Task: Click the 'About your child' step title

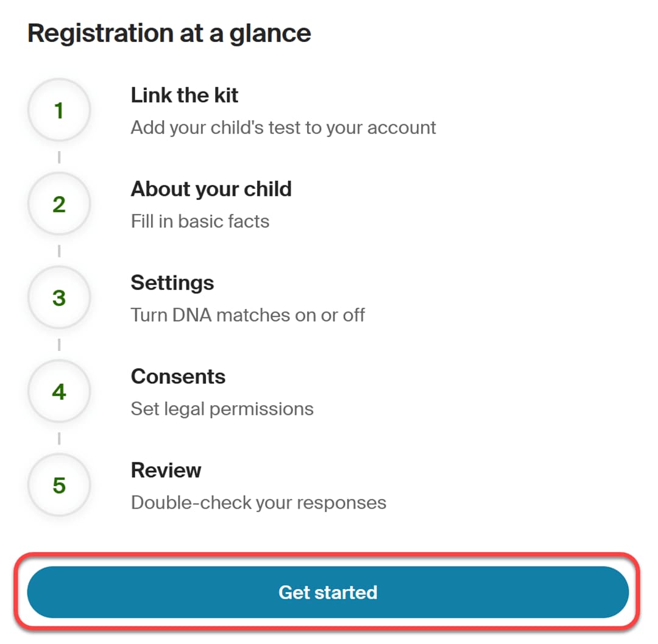Action: tap(211, 189)
